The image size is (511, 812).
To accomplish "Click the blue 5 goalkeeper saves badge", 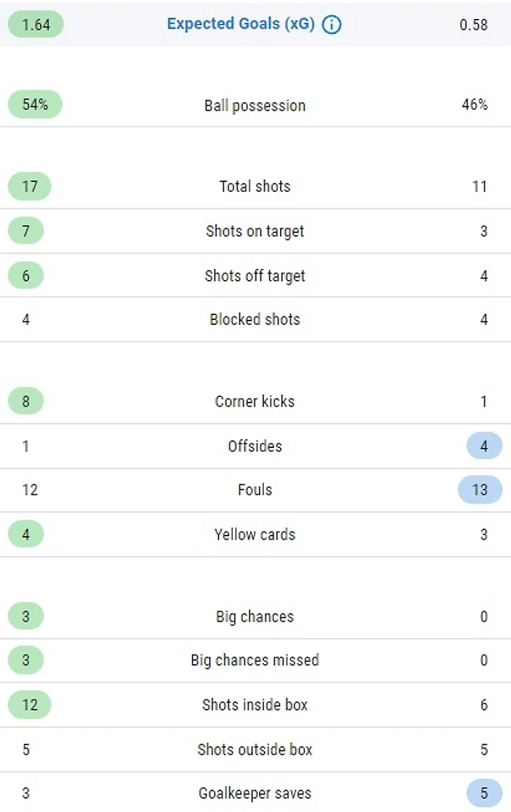I will 484,793.
